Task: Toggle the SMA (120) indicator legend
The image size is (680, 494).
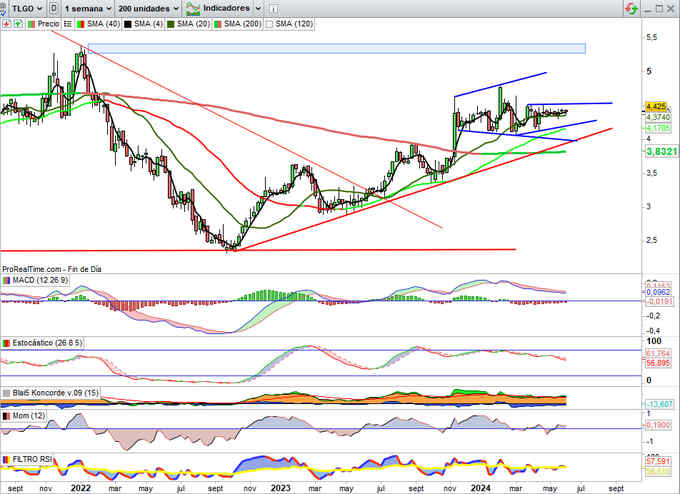Action: pyautogui.click(x=289, y=24)
